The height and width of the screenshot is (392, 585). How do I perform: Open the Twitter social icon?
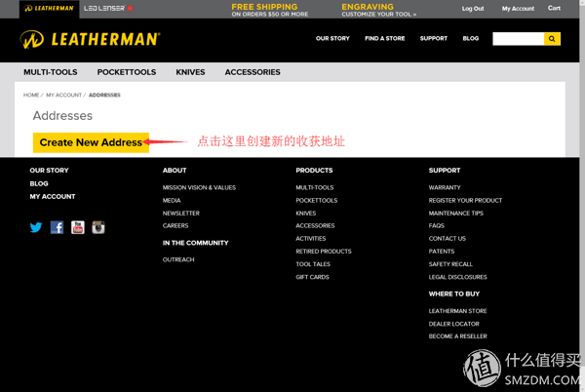36,227
